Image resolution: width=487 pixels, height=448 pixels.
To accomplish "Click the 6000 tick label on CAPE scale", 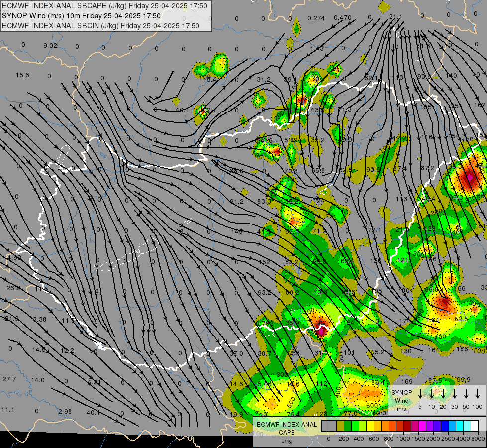I will pyautogui.click(x=478, y=439).
